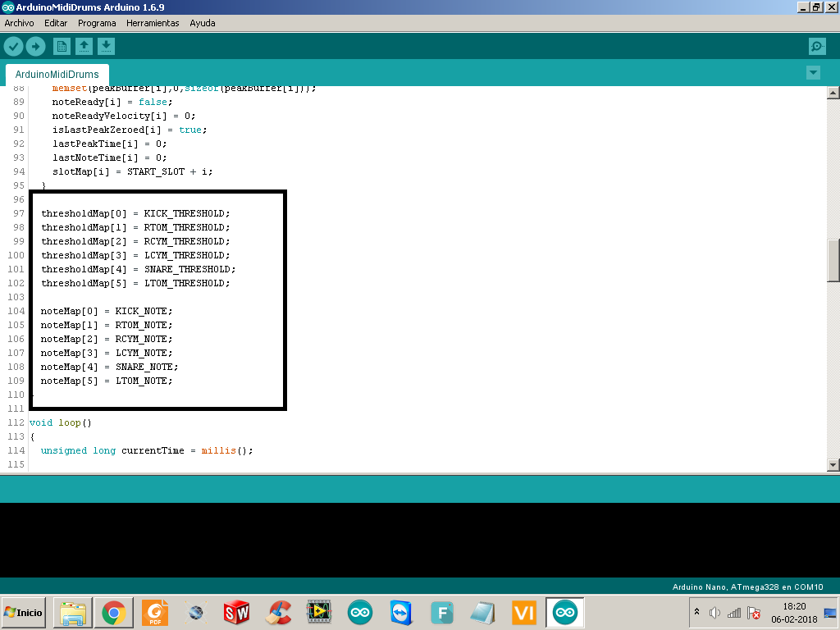Open the Programa menu
Screen dimensions: 840x630
[x=97, y=23]
